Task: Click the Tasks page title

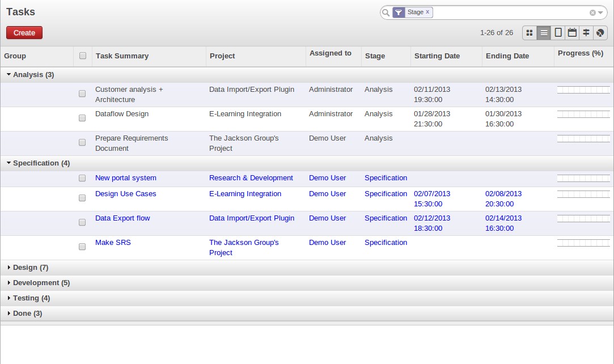Action: 21,12
